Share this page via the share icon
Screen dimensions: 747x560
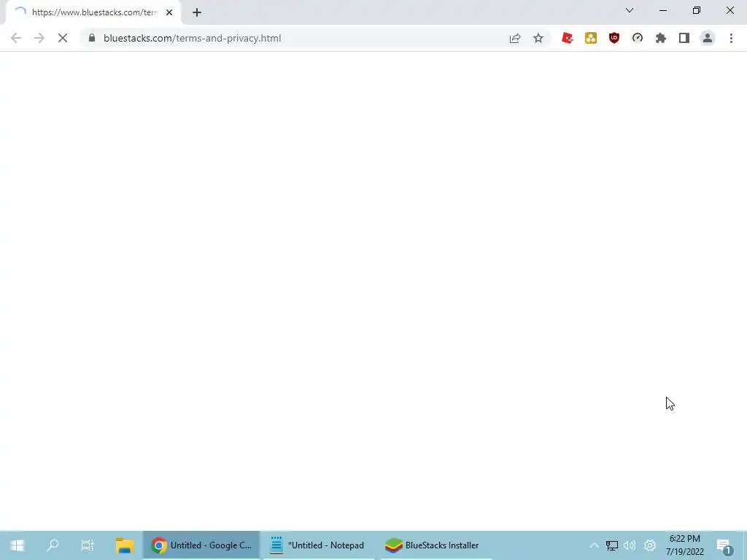[x=515, y=38]
